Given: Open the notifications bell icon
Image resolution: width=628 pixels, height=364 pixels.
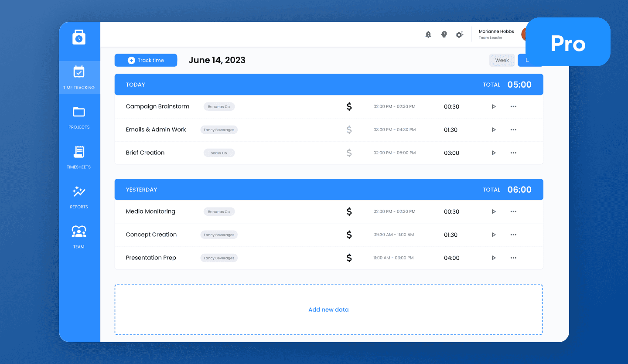Looking at the screenshot, I should point(428,34).
